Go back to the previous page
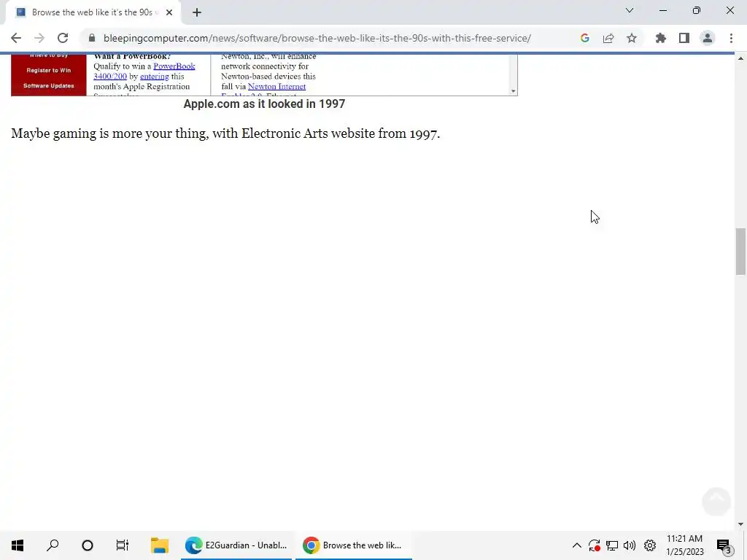 [x=16, y=38]
